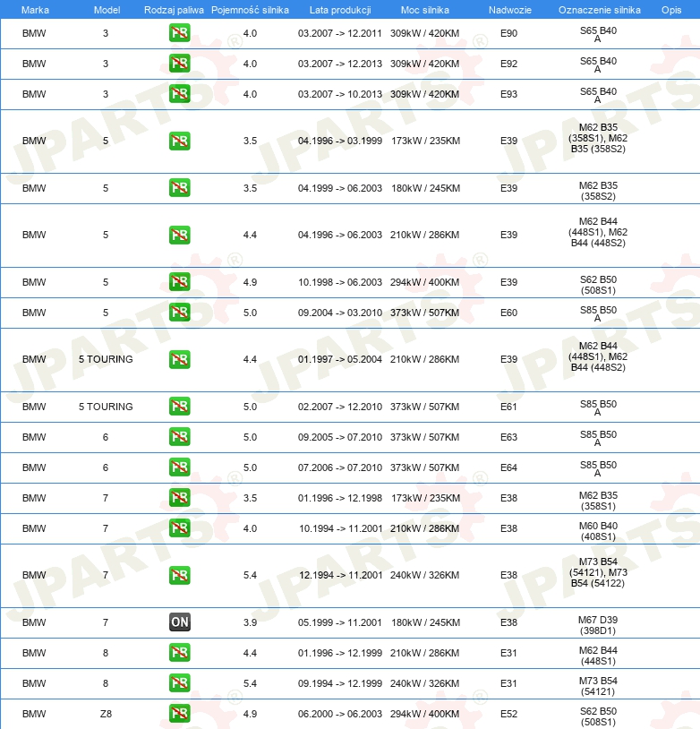
Task: Select the PB fuel icon in E93 row
Action: pyautogui.click(x=179, y=94)
